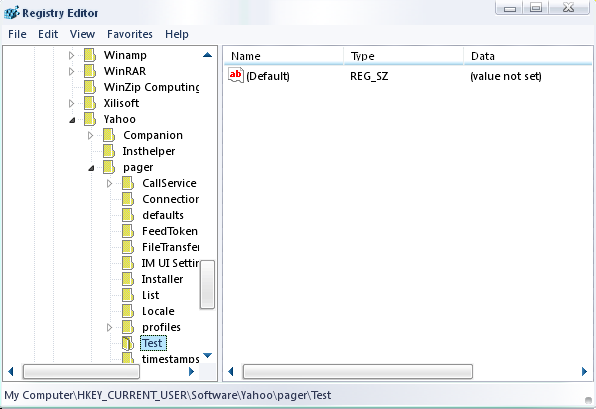Click the IM UI Settings folder icon

point(128,263)
